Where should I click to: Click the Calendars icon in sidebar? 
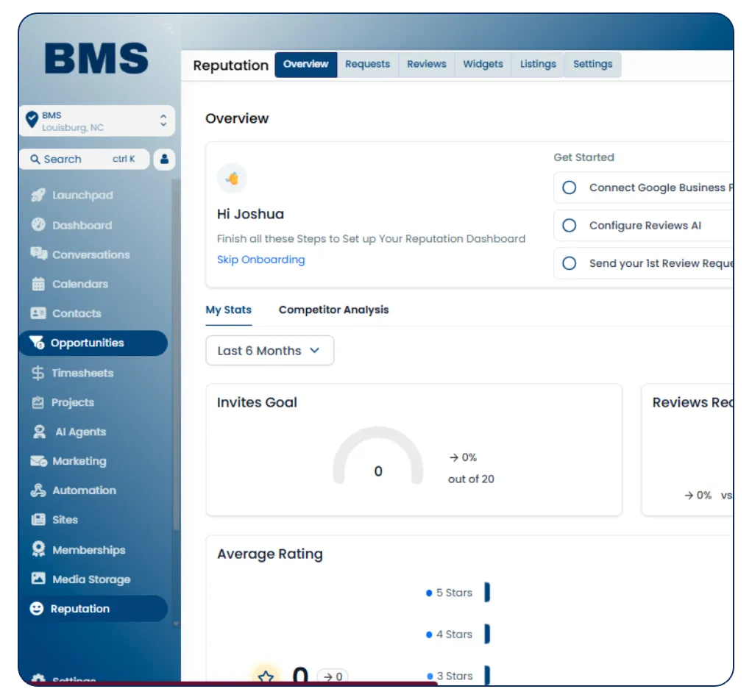38,284
